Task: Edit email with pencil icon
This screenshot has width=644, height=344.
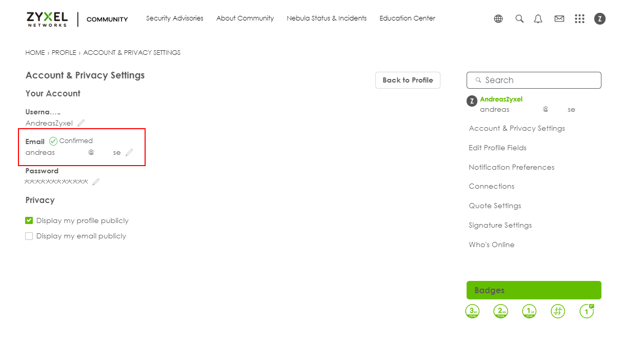Action: point(129,152)
